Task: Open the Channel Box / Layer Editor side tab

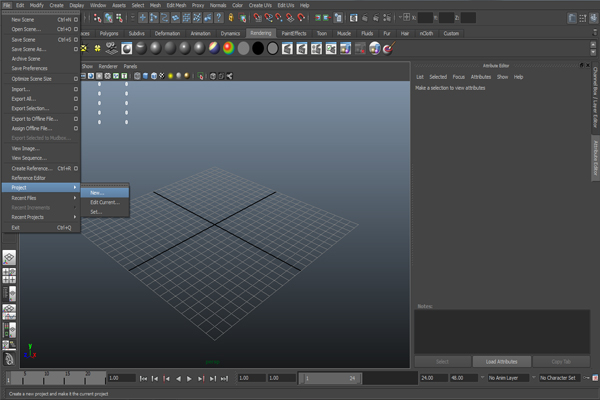Action: tap(595, 97)
